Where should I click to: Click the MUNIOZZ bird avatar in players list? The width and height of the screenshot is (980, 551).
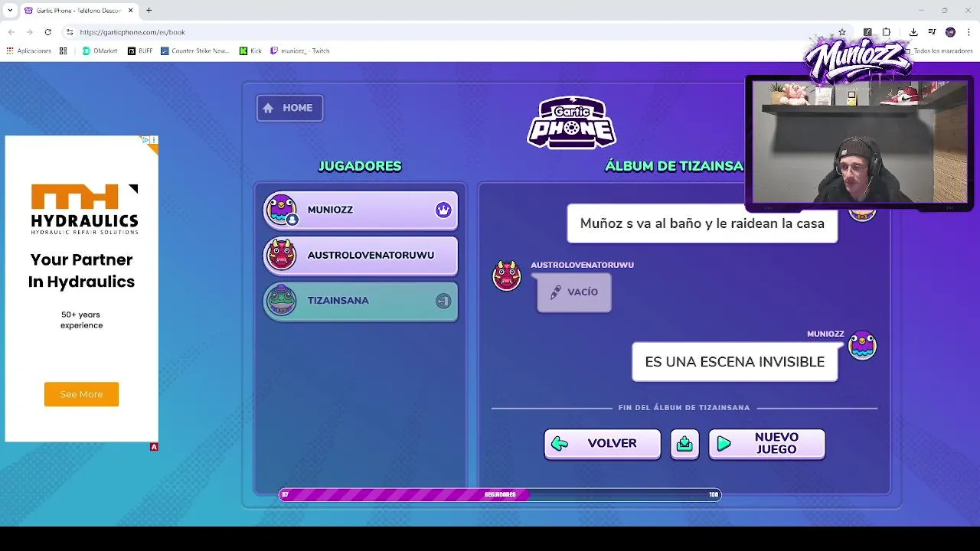282,210
